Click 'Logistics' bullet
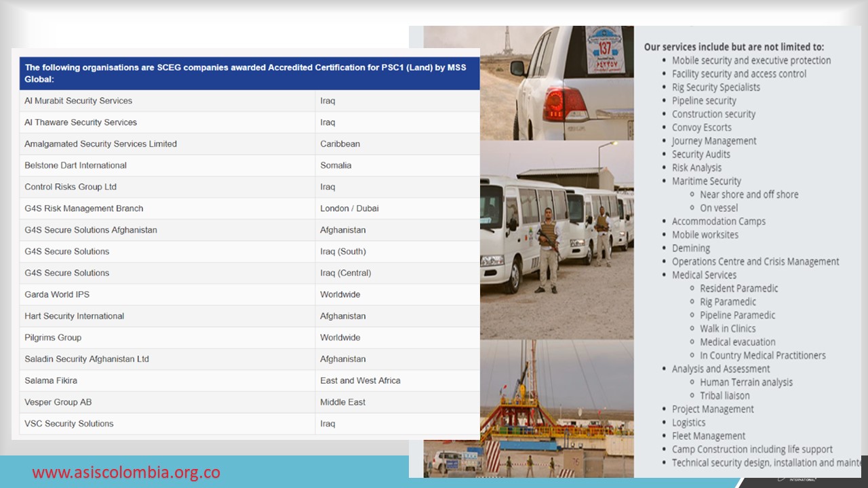Screen dimensions: 868x488 [689, 423]
